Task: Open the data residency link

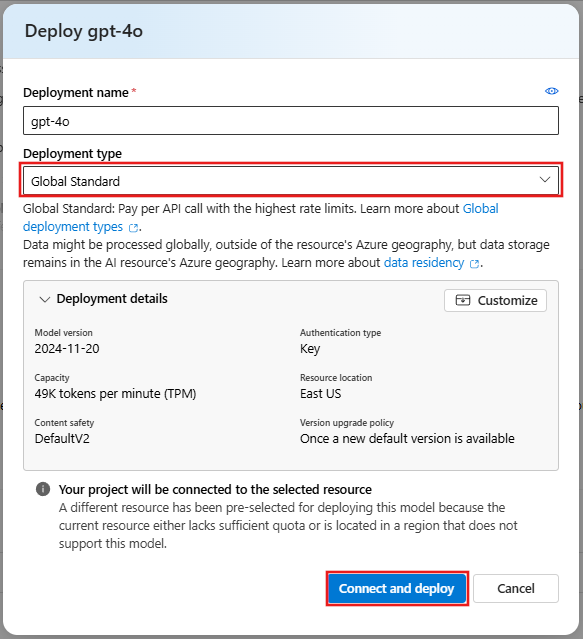Action: [424, 262]
